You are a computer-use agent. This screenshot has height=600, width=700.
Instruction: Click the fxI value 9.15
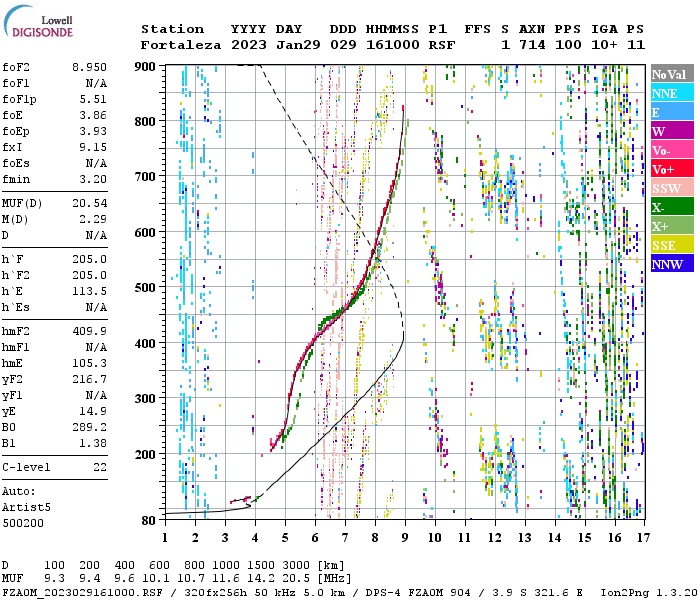point(93,147)
